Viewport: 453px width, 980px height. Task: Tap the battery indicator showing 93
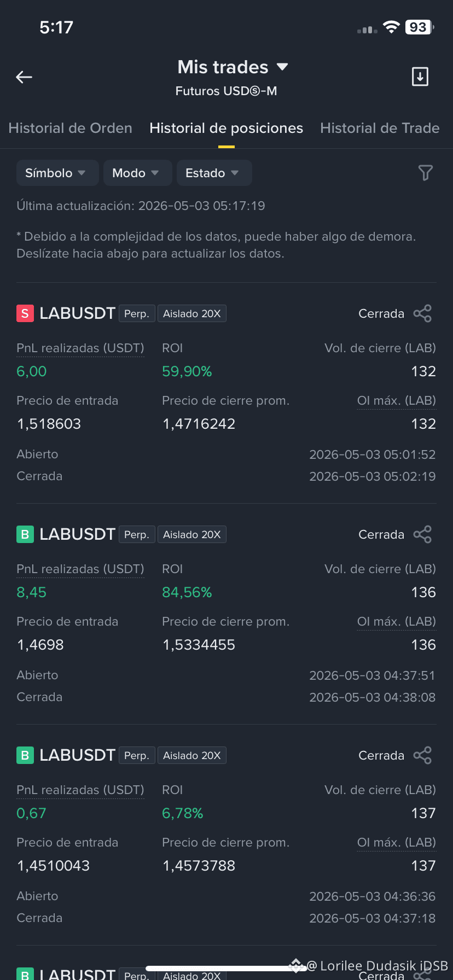pyautogui.click(x=420, y=27)
